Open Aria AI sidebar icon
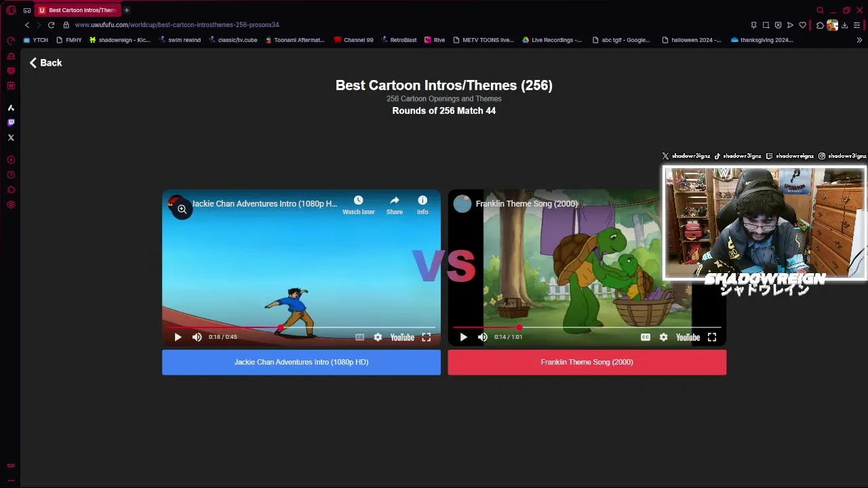 pos(11,108)
